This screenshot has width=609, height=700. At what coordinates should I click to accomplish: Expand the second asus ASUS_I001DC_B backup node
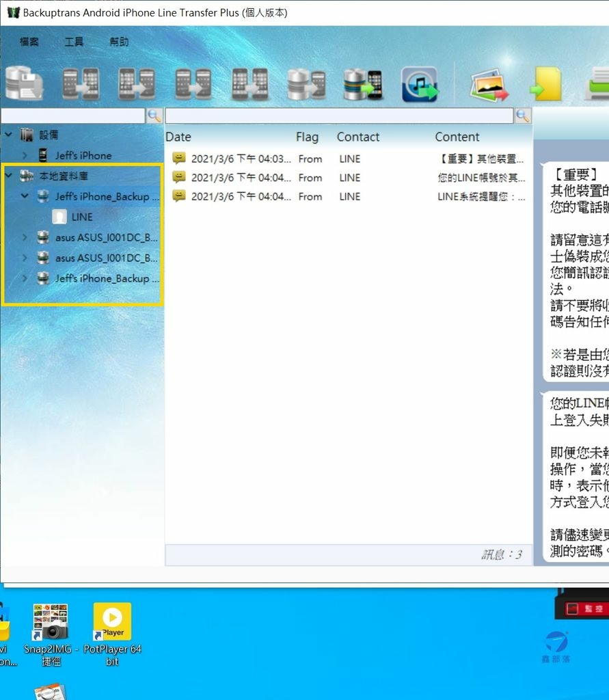point(25,258)
